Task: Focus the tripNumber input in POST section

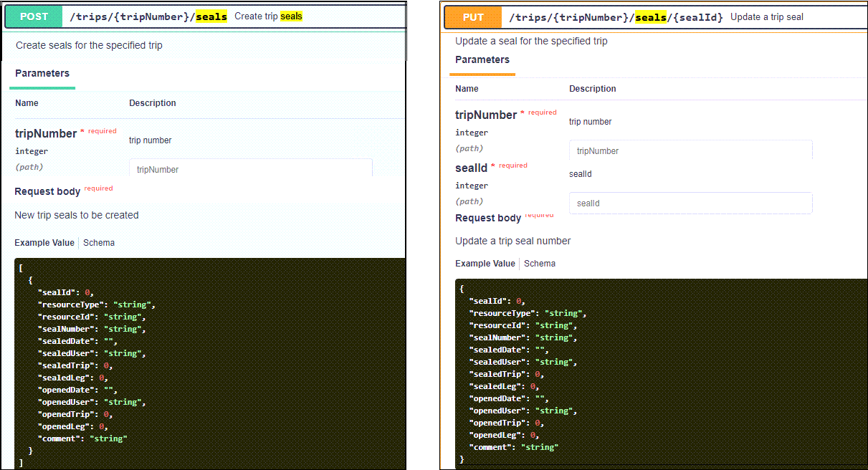Action: coord(250,169)
